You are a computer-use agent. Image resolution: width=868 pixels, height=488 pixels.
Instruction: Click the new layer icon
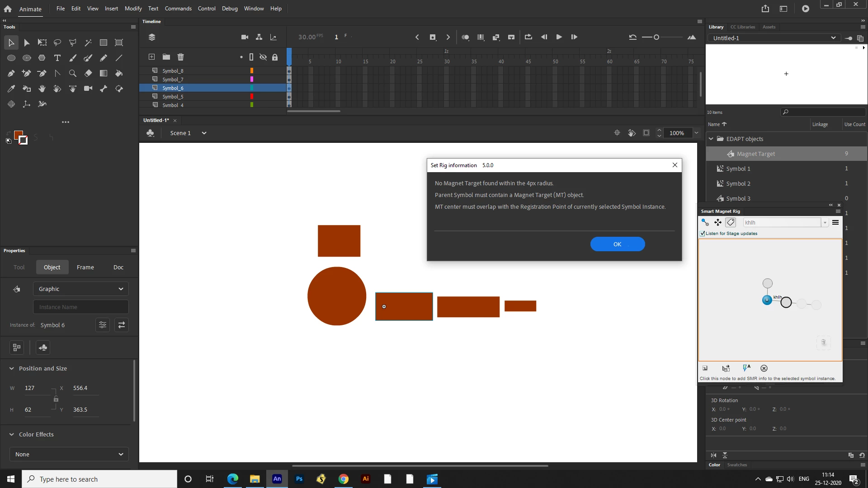pos(152,57)
